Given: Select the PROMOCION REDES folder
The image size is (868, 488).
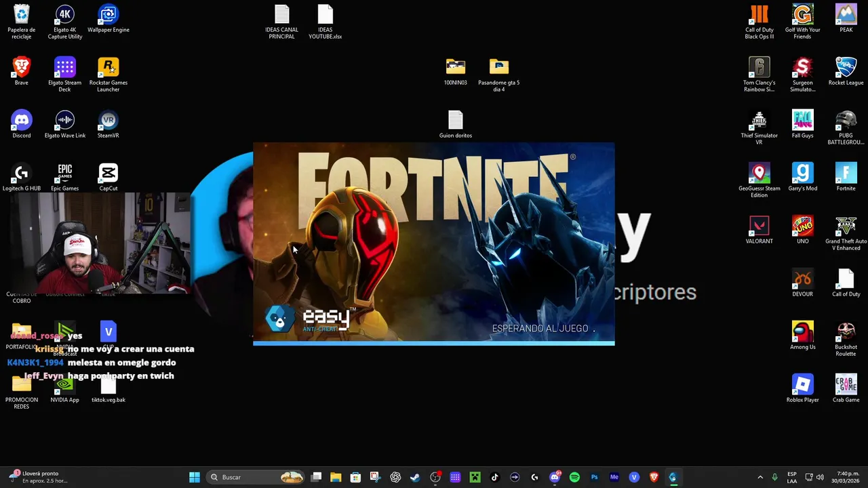Looking at the screenshot, I should 22,394.
